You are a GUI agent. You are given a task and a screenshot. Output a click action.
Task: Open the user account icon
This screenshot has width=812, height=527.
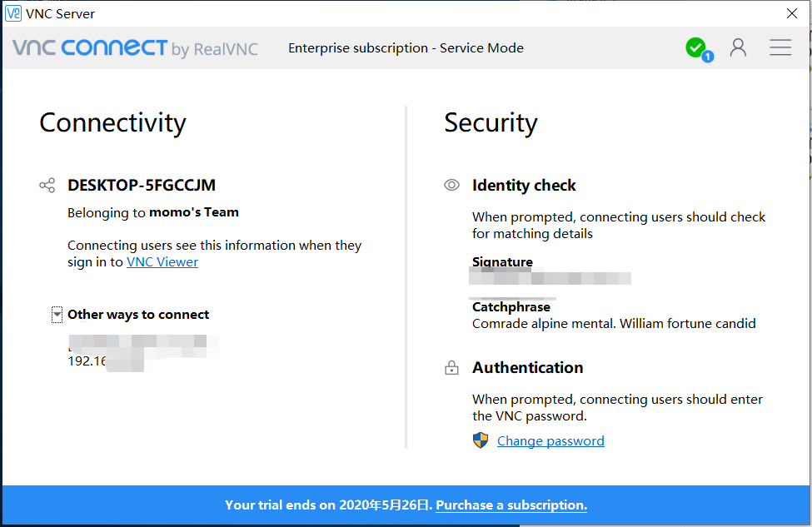tap(738, 47)
